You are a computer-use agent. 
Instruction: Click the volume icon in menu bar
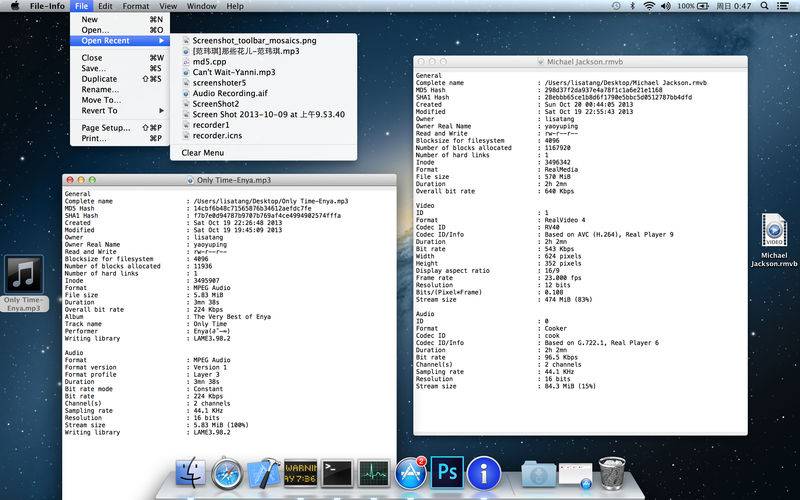(666, 6)
